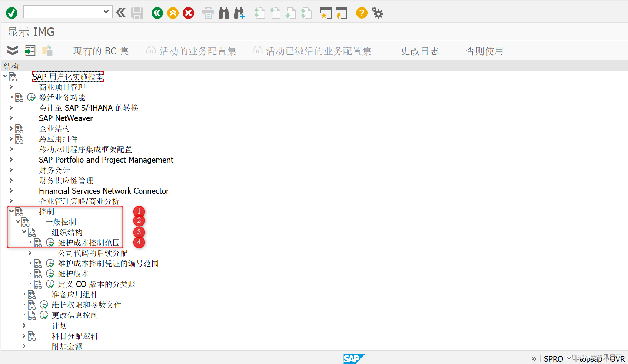Click the Print icon
This screenshot has width=628, height=364.
208,13
